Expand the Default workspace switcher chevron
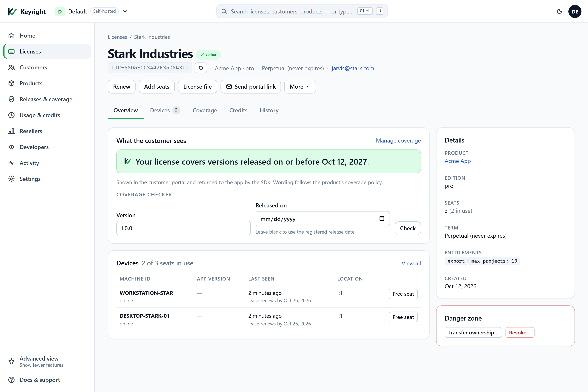Image resolution: width=588 pixels, height=392 pixels. [125, 11]
